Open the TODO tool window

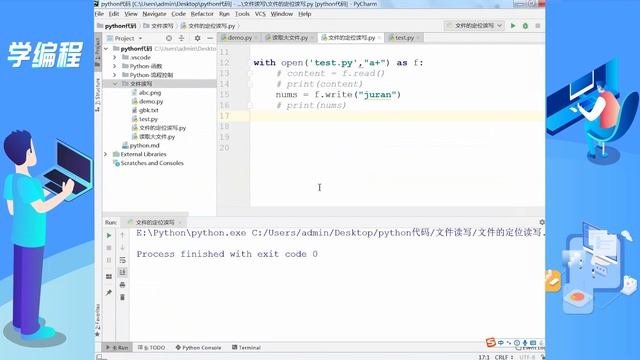click(151, 347)
